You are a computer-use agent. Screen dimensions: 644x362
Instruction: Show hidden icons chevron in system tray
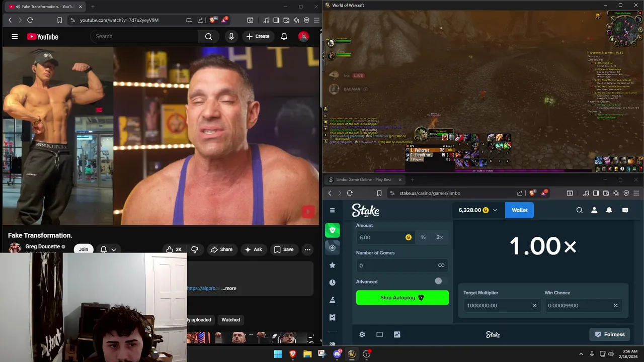tap(581, 354)
